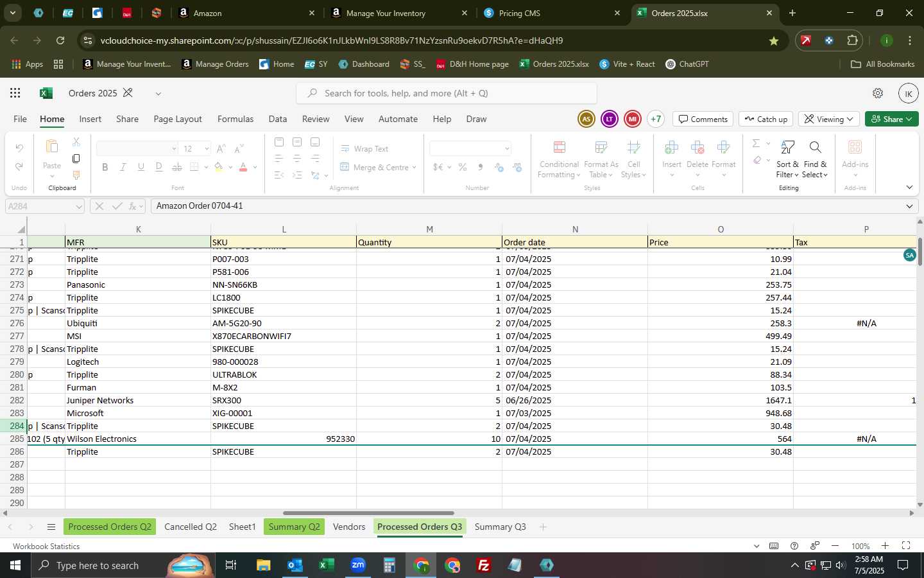Open the Viewing mode dropdown
Image resolution: width=924 pixels, height=578 pixels.
pos(829,119)
